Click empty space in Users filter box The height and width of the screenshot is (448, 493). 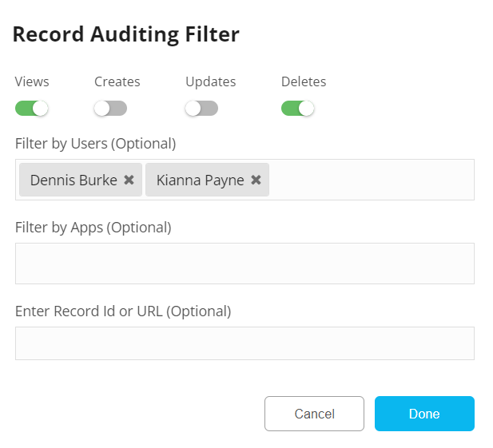[372, 180]
